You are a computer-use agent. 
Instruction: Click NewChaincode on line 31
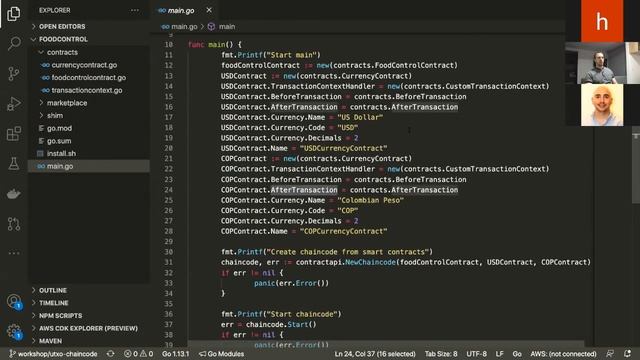click(x=370, y=262)
